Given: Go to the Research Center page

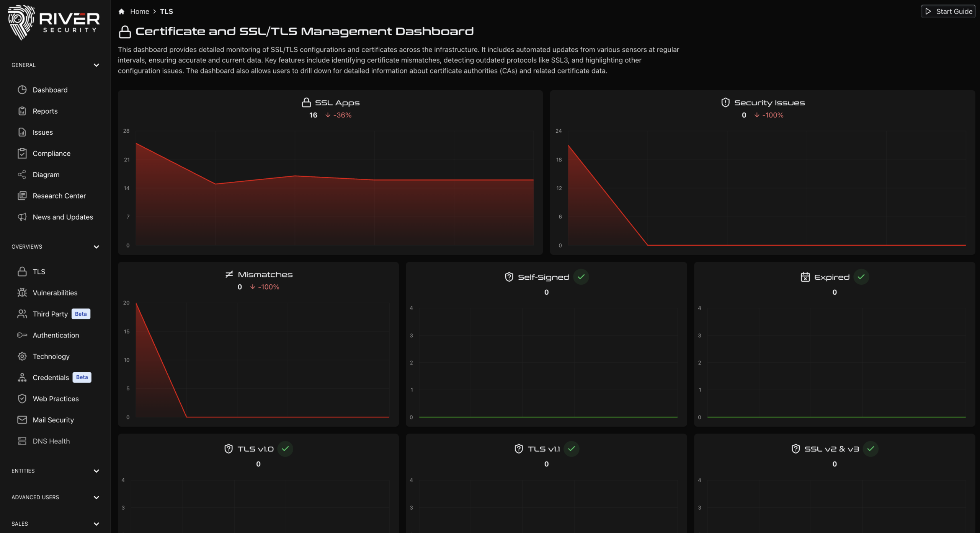Looking at the screenshot, I should (x=59, y=196).
